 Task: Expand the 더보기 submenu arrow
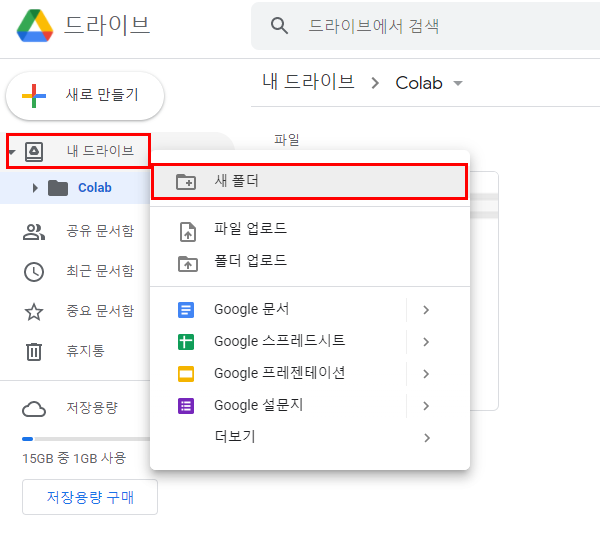(427, 438)
